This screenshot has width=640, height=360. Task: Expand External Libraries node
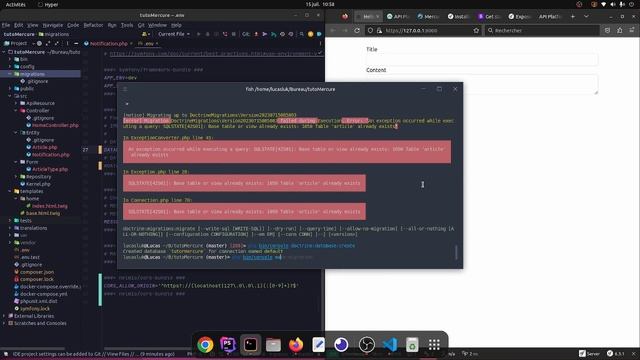4,316
